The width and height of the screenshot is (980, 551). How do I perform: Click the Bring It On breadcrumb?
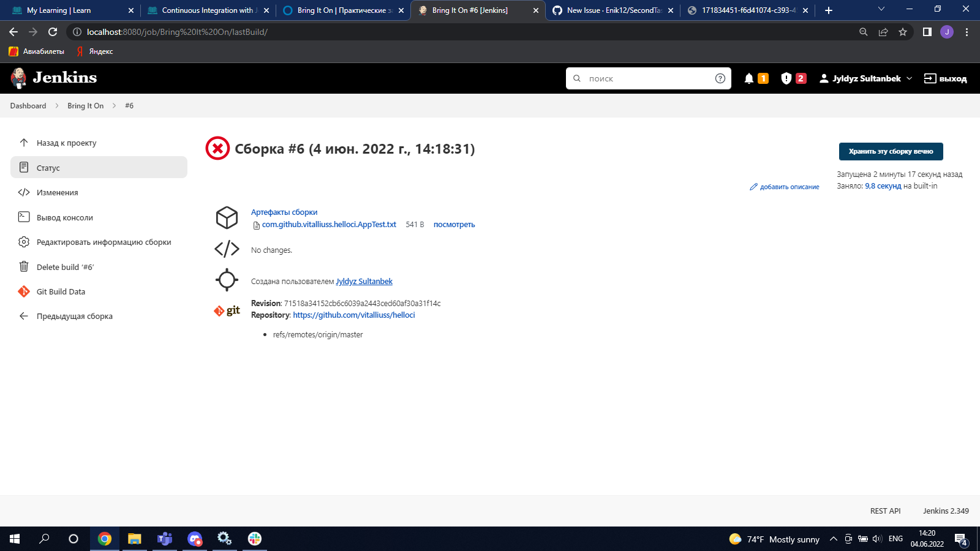pos(86,106)
